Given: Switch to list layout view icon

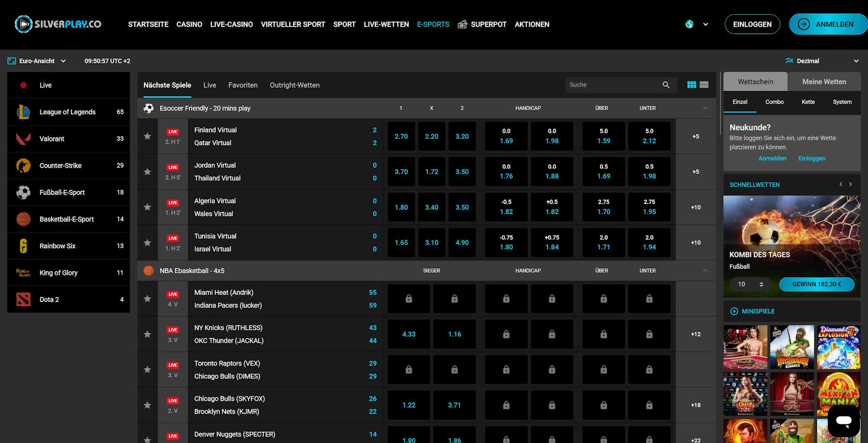Looking at the screenshot, I should 704,85.
